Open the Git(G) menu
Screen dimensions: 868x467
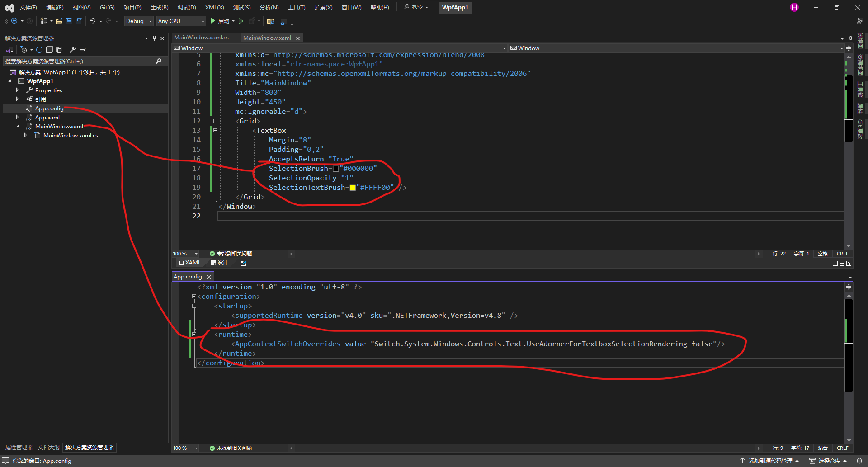pos(107,7)
